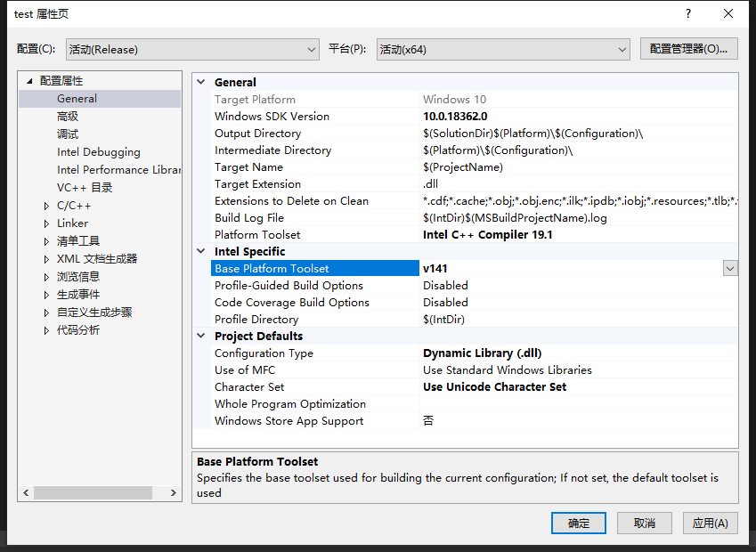The width and height of the screenshot is (756, 552).
Task: Click the 应用(A) apply button
Action: pyautogui.click(x=710, y=523)
